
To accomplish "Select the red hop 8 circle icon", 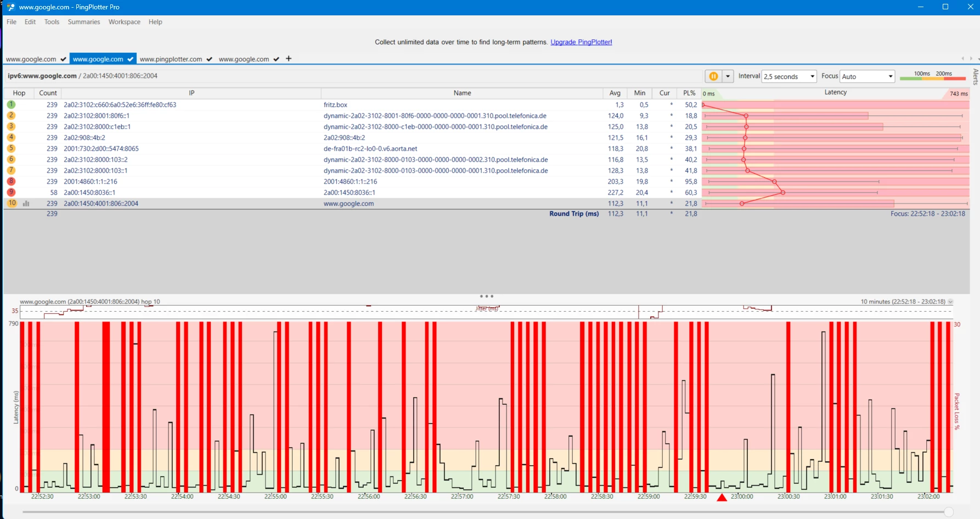I will [x=11, y=181].
